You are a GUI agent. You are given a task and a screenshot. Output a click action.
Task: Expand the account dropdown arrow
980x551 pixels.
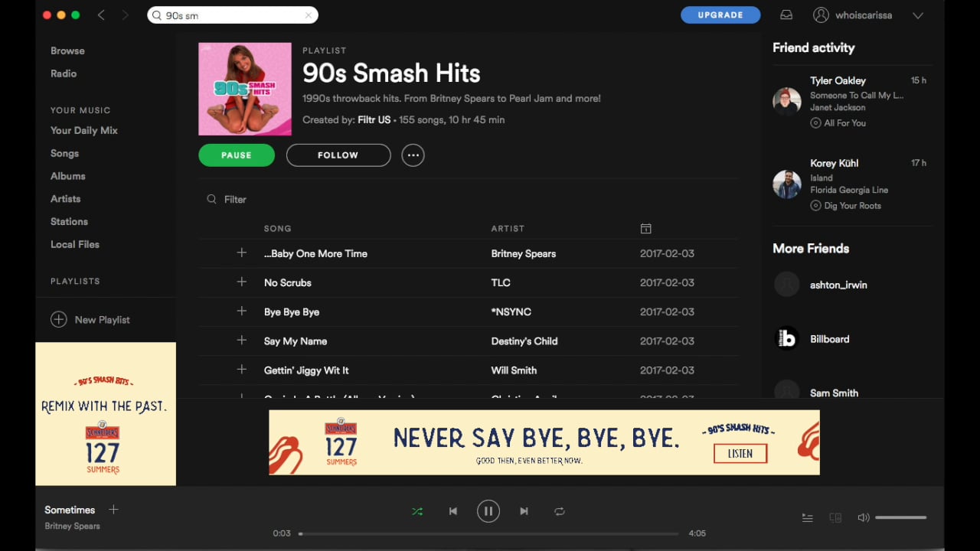coord(918,15)
